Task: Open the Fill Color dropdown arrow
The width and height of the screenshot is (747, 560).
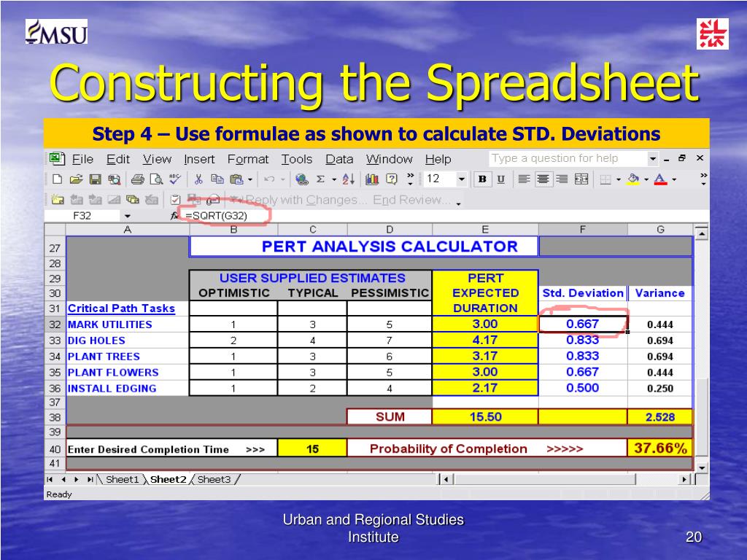Action: pyautogui.click(x=646, y=180)
